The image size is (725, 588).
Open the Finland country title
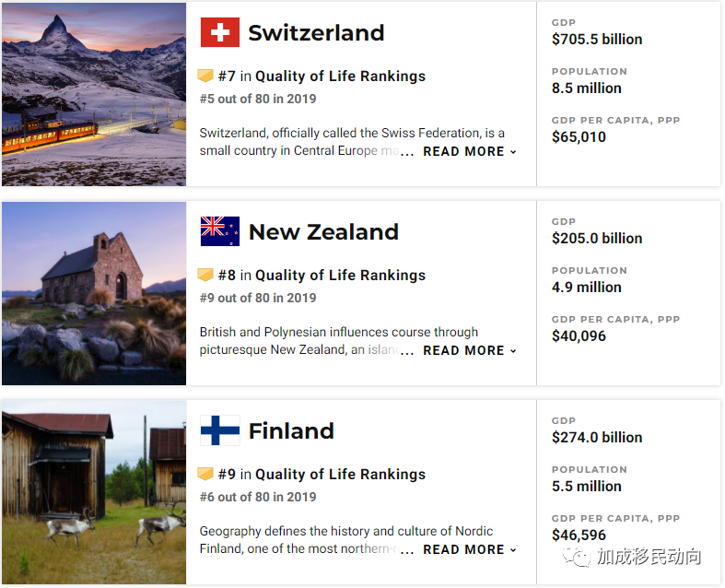[x=291, y=430]
